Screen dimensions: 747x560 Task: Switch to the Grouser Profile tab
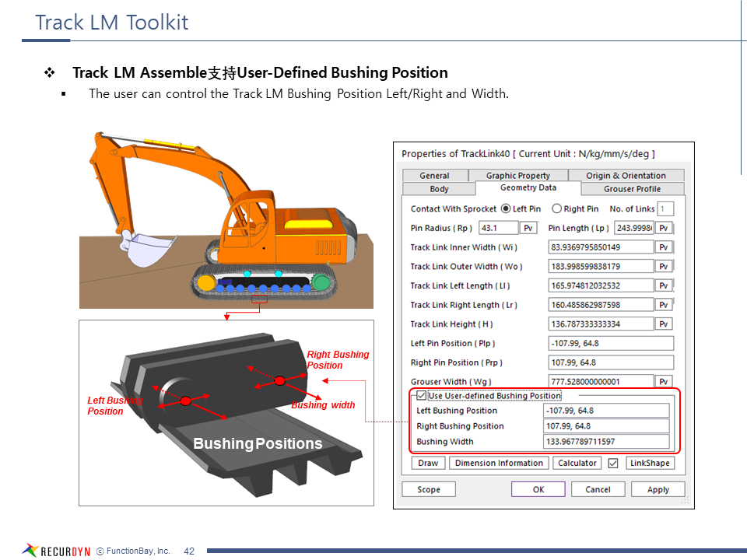632,189
